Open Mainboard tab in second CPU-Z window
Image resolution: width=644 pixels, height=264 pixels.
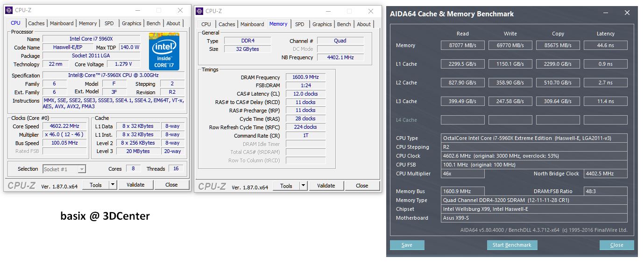252,24
